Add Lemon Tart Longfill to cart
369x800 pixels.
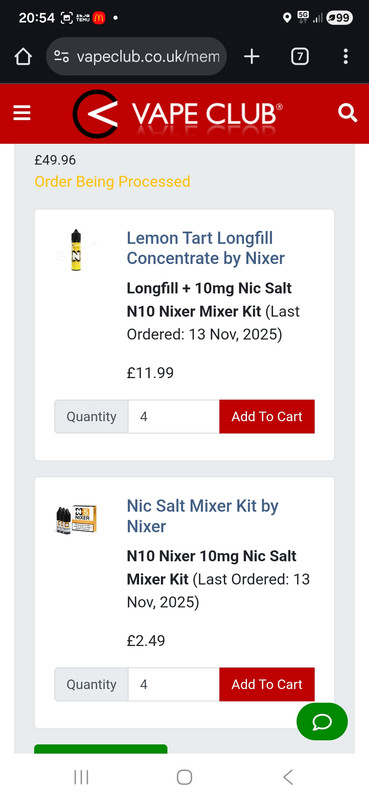coord(267,417)
